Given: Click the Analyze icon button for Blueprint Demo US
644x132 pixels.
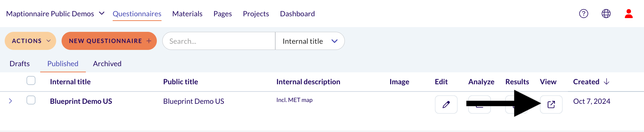Looking at the screenshot, I should coord(480,105).
